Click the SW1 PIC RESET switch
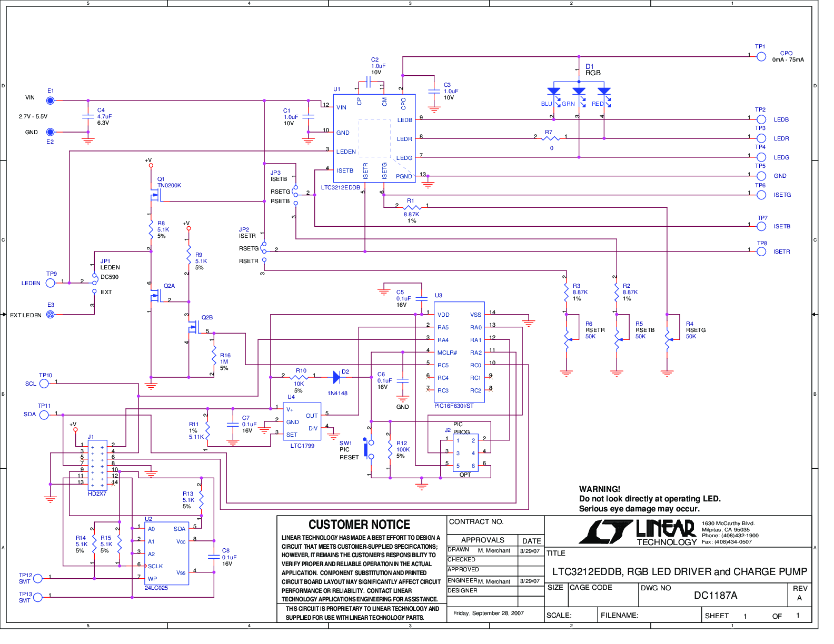Viewport: 834px width, 644px height. (x=369, y=449)
